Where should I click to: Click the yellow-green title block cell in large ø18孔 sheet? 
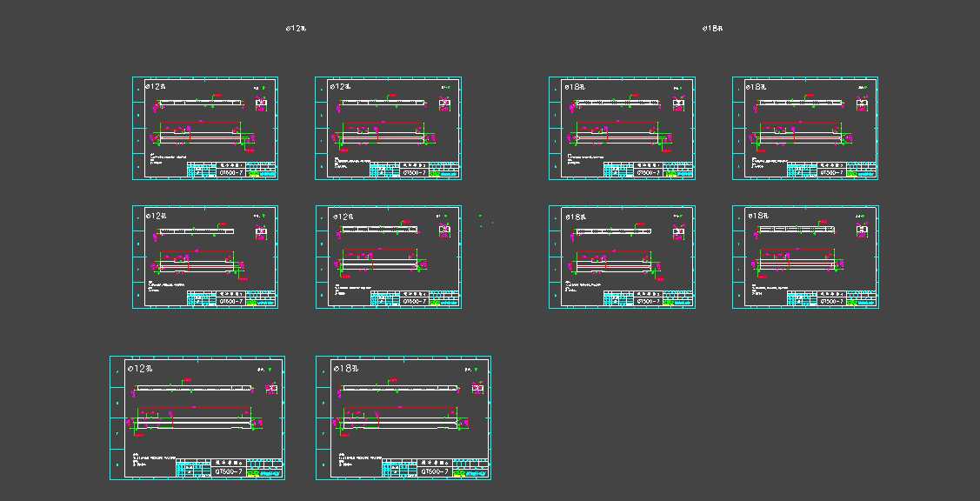[459, 474]
